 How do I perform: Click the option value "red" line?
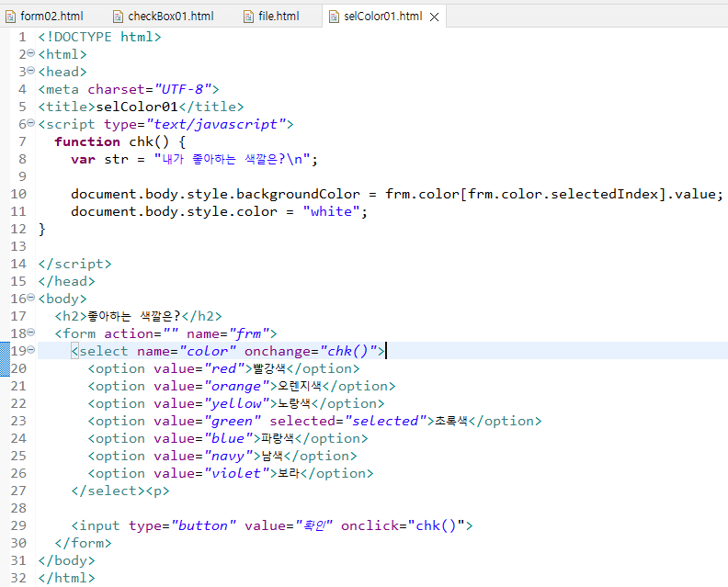[x=223, y=368]
